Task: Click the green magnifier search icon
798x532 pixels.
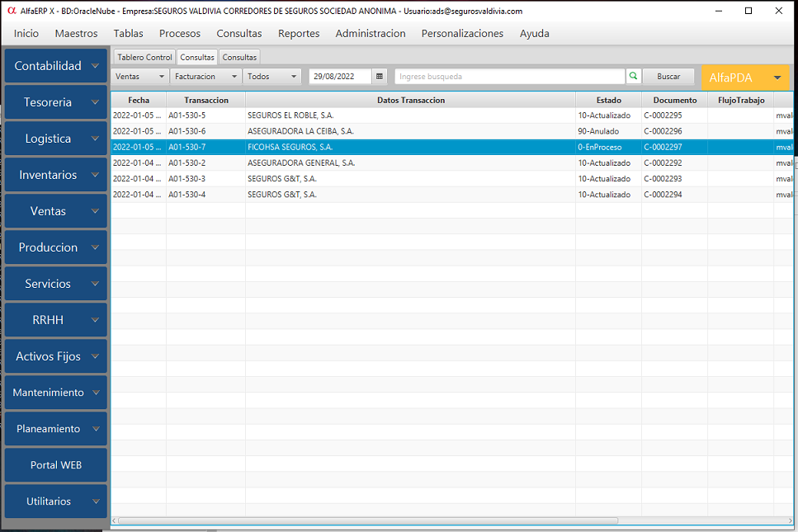Action: tap(633, 77)
